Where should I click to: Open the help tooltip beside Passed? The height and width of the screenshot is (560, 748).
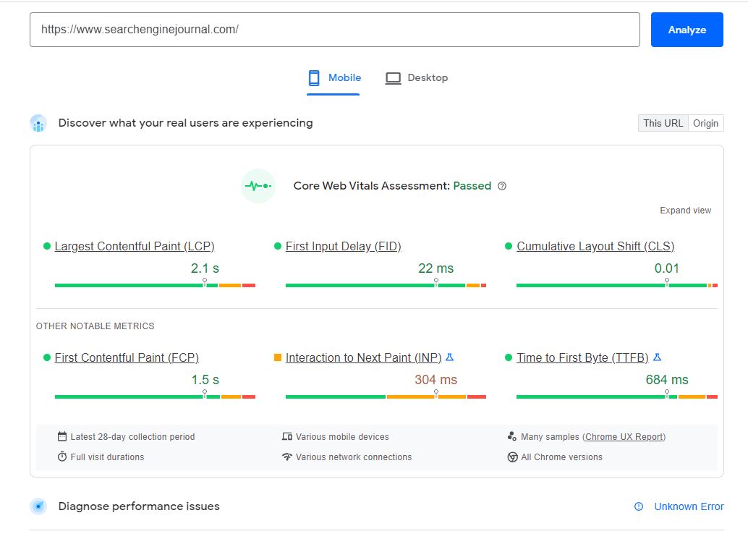(x=503, y=186)
